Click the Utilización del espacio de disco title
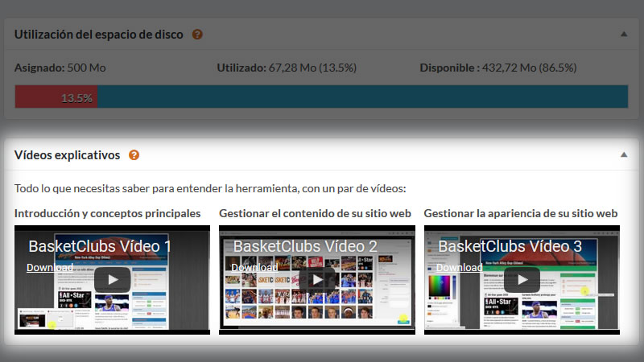The width and height of the screenshot is (644, 362). (98, 35)
